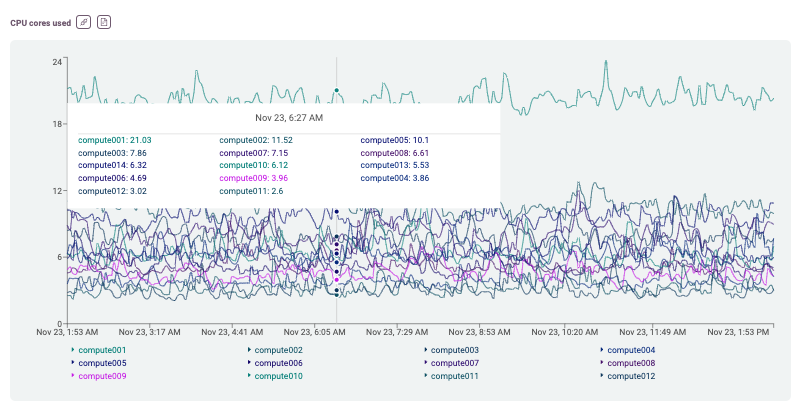Click the magenta triangle marker for compute009
Viewport: 801px width, 411px height.
[x=73, y=376]
